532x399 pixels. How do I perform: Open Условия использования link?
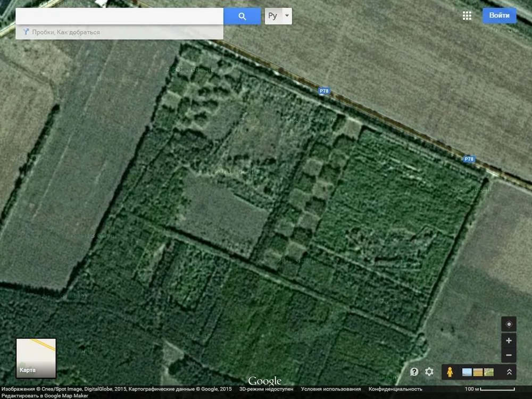click(331, 389)
